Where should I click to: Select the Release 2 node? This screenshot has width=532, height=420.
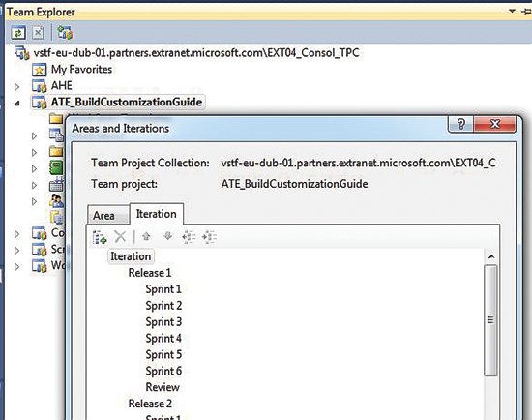coord(150,404)
